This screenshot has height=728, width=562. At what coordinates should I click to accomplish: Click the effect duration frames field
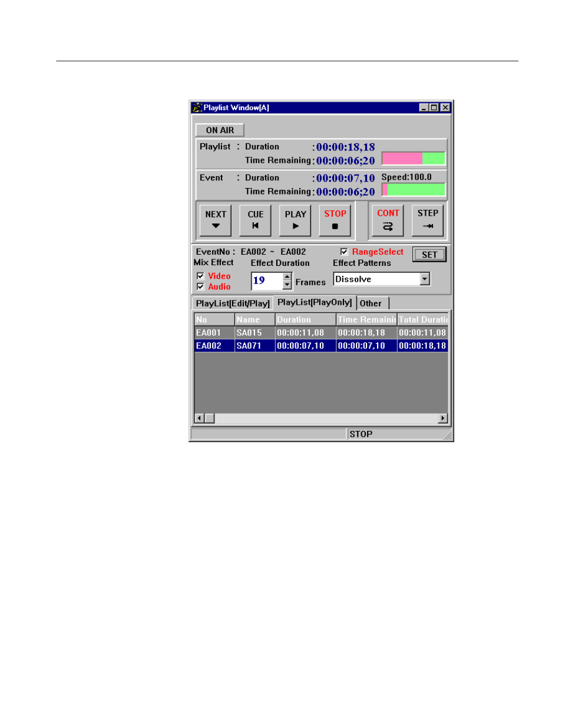point(267,281)
